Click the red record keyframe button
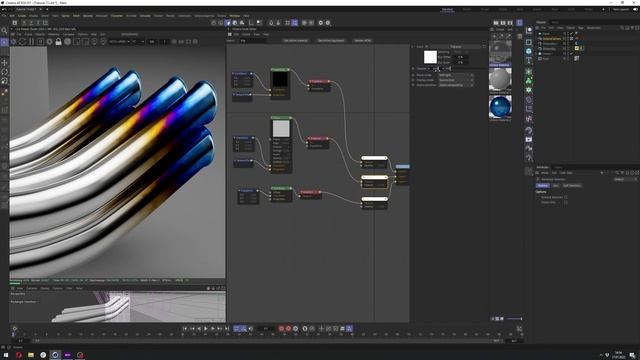This screenshot has height=360, width=640. pyautogui.click(x=281, y=329)
